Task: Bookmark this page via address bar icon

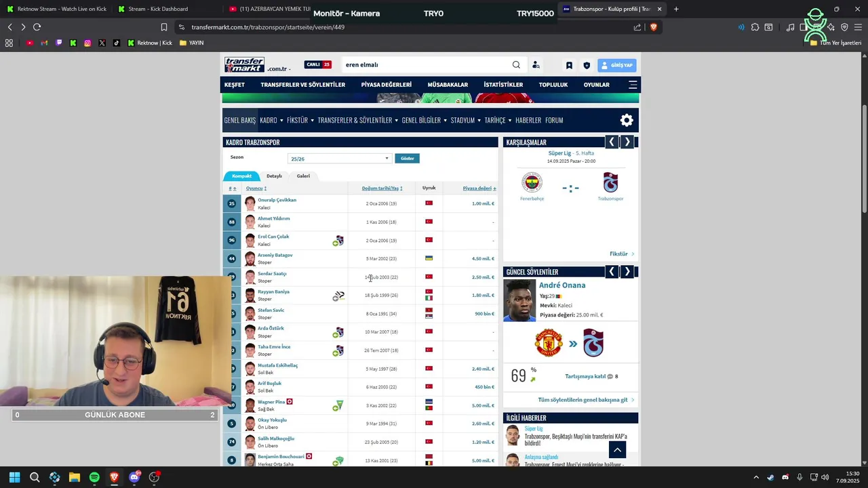Action: [164, 27]
